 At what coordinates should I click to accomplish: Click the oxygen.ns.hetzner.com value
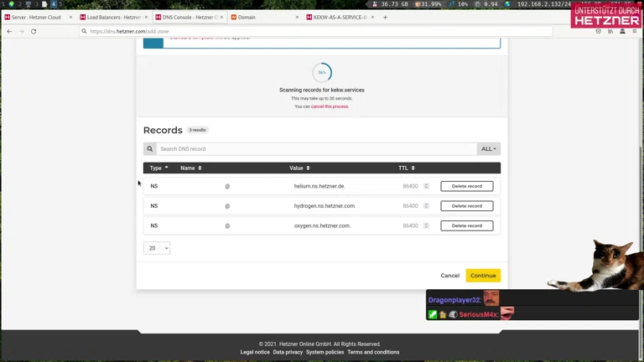coord(322,225)
